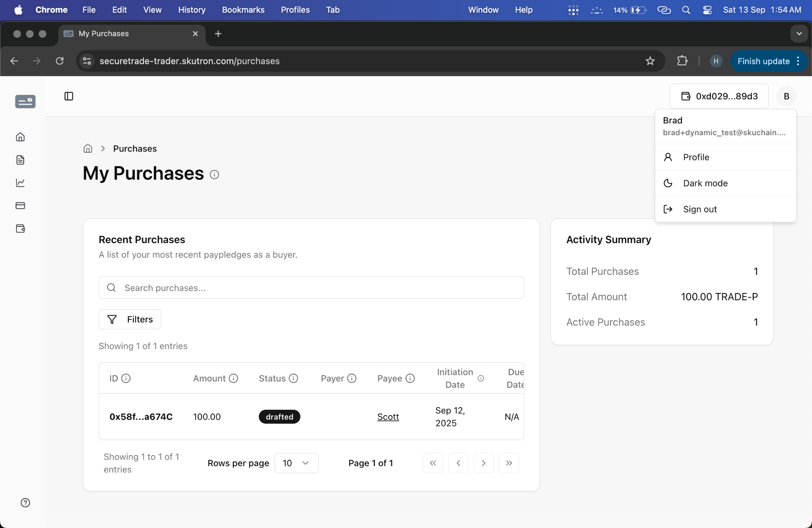Viewport: 812px width, 528px height.
Task: Bookmark page with the star icon
Action: 650,61
